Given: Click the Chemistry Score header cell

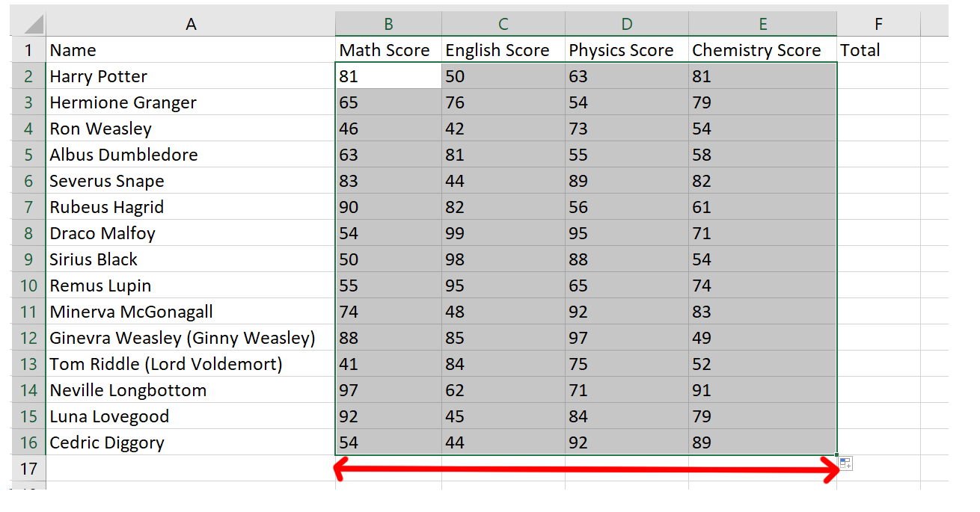Looking at the screenshot, I should pyautogui.click(x=762, y=50).
